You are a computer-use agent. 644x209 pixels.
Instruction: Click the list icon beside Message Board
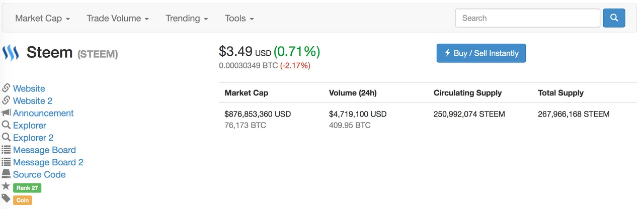pos(6,150)
